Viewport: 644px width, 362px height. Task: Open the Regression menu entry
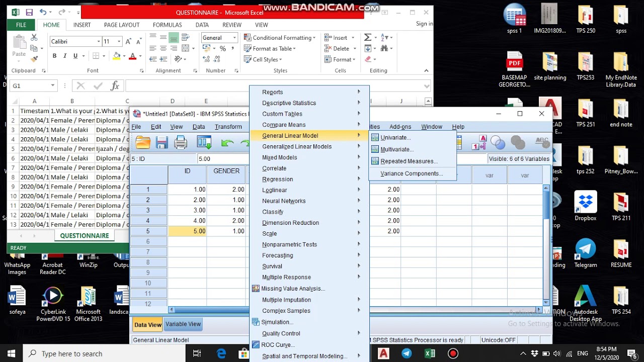[x=309, y=179]
